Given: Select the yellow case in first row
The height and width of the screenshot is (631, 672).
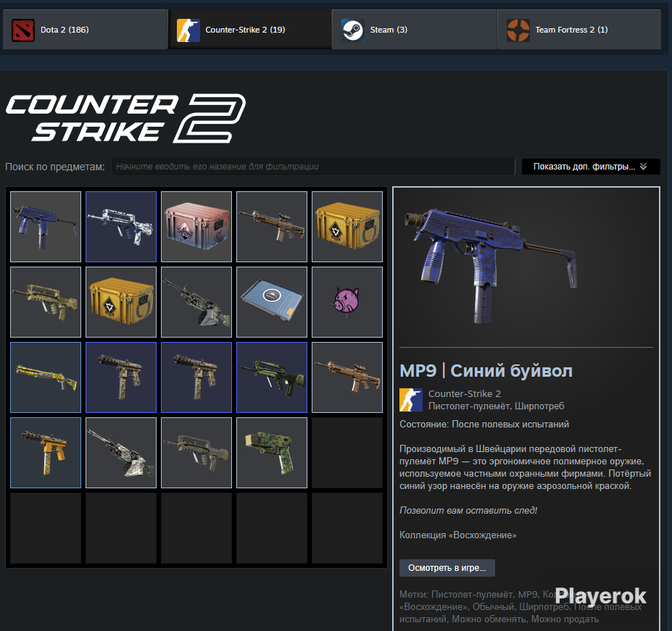Looking at the screenshot, I should tap(347, 227).
